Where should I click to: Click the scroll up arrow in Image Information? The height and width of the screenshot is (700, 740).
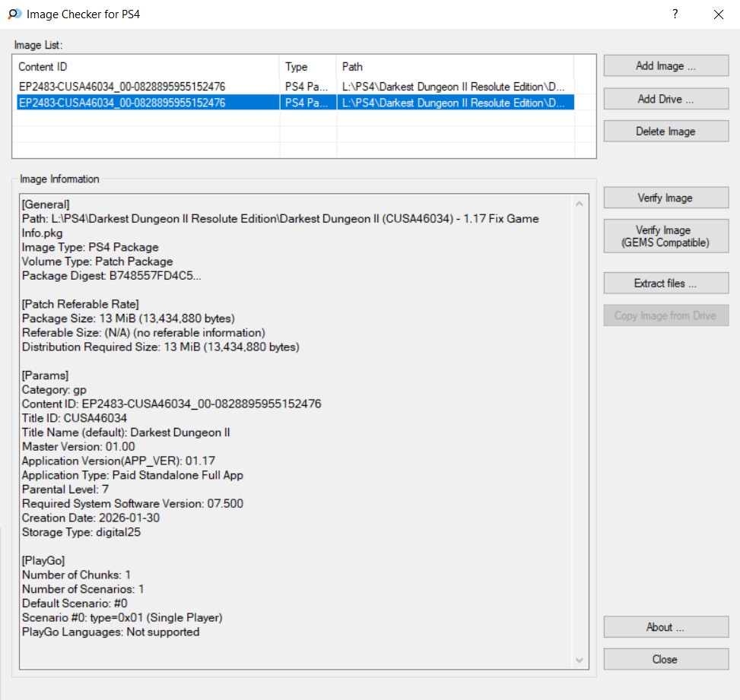point(581,204)
